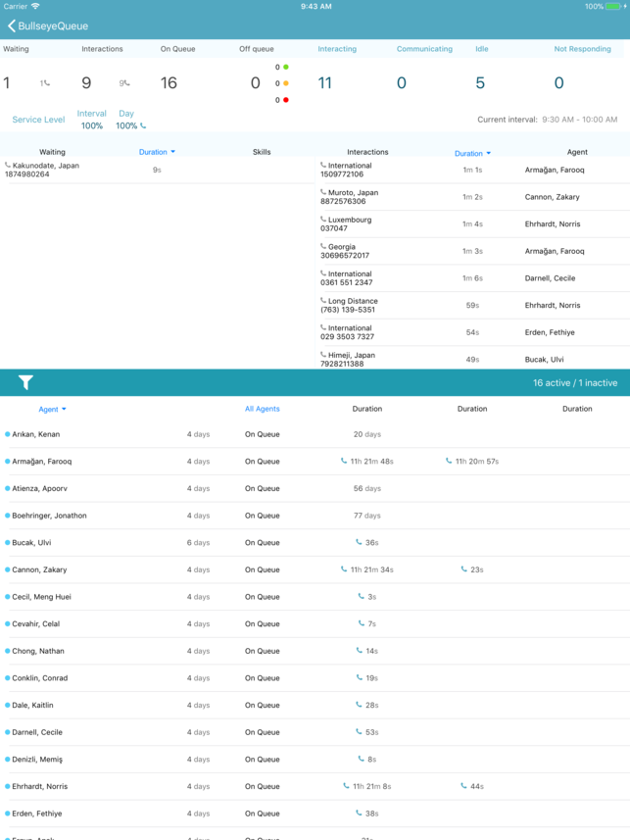Select the Not Responding status tab
Viewport: 630px width, 840px height.
582,49
